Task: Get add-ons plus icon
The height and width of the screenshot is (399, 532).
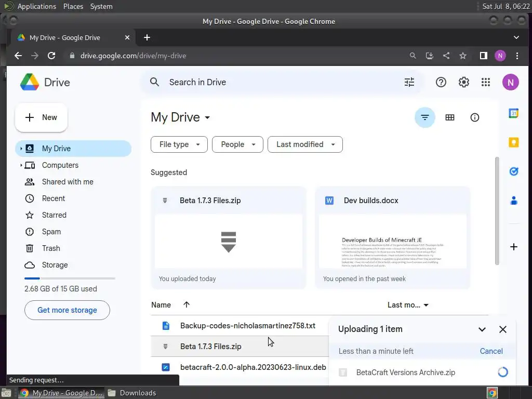Action: [513, 247]
